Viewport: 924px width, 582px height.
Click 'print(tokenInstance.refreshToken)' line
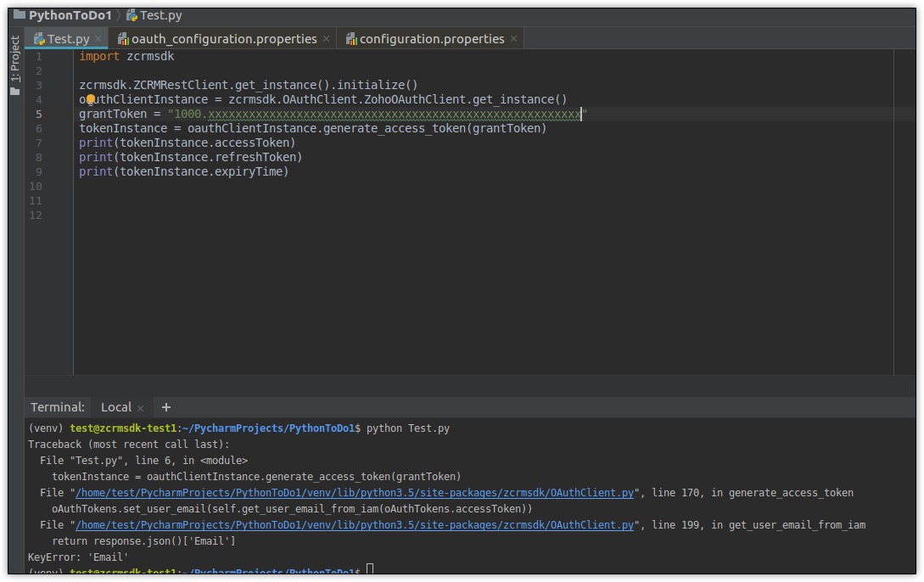pos(190,157)
